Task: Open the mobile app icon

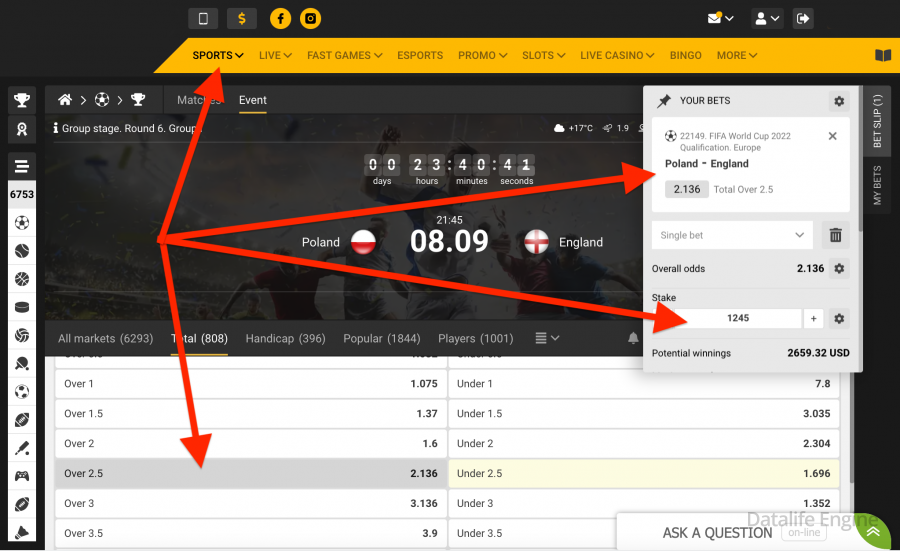Action: click(x=203, y=18)
